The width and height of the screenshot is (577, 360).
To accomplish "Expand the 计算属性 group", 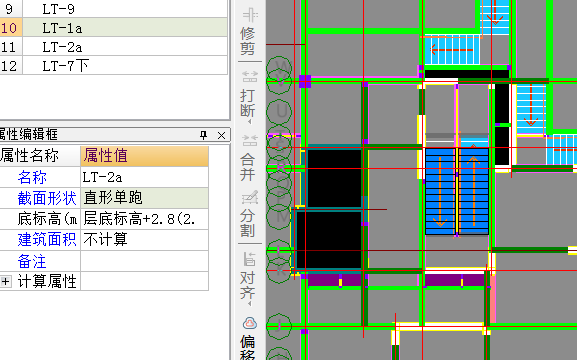I will click(x=5, y=282).
